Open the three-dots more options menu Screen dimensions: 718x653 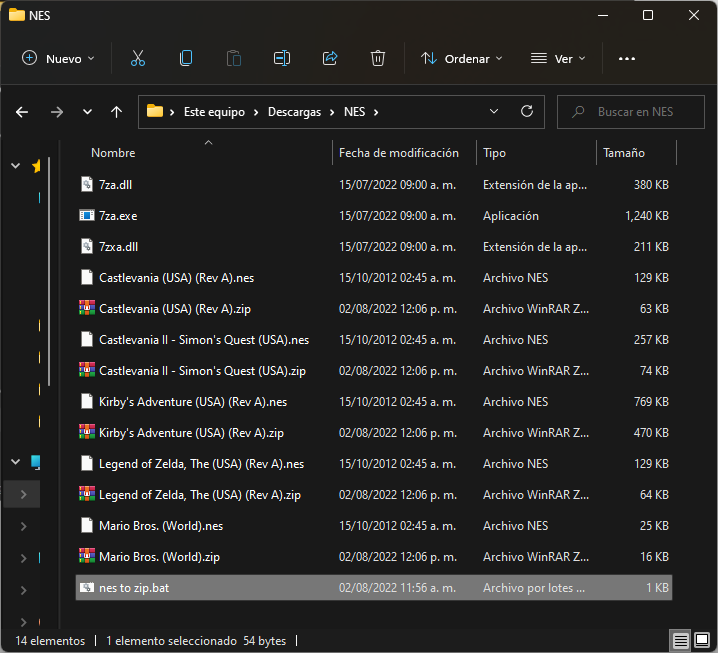tap(627, 59)
